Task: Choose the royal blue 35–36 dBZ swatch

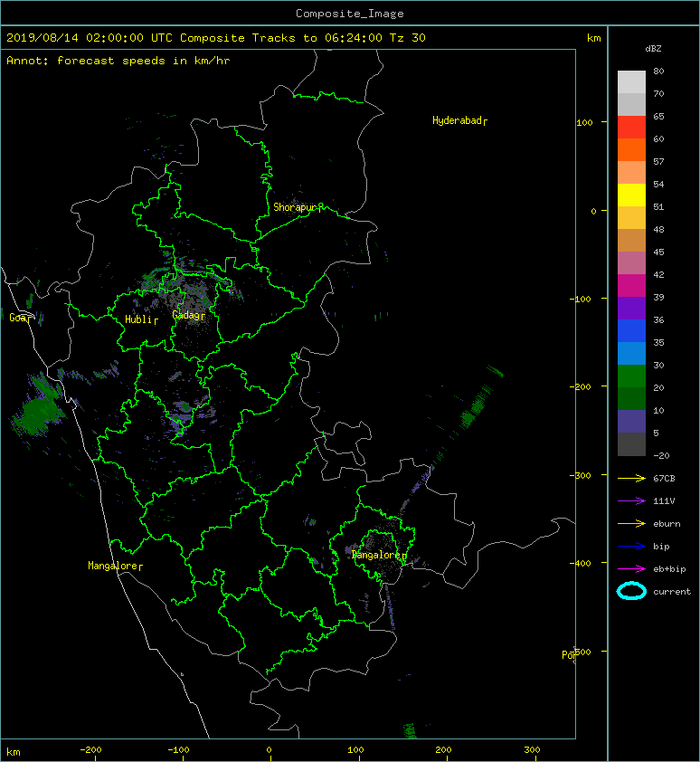Action: coord(631,330)
